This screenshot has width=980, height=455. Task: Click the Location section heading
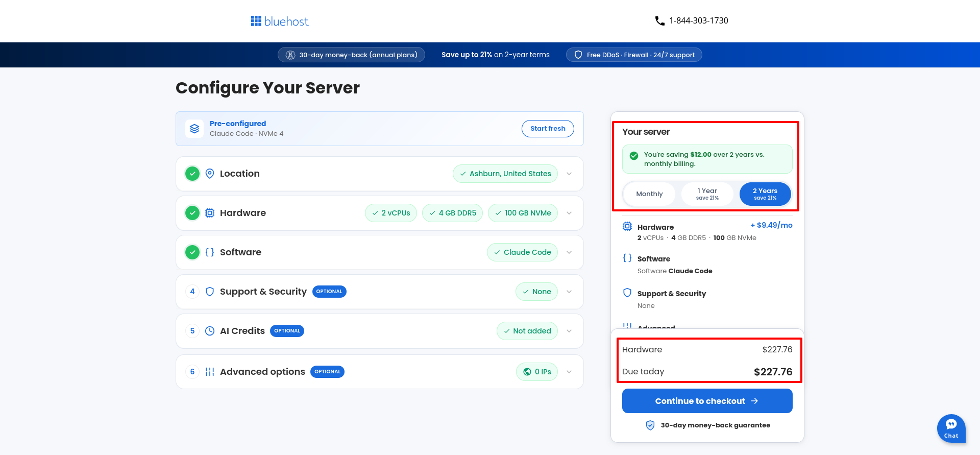click(x=240, y=174)
